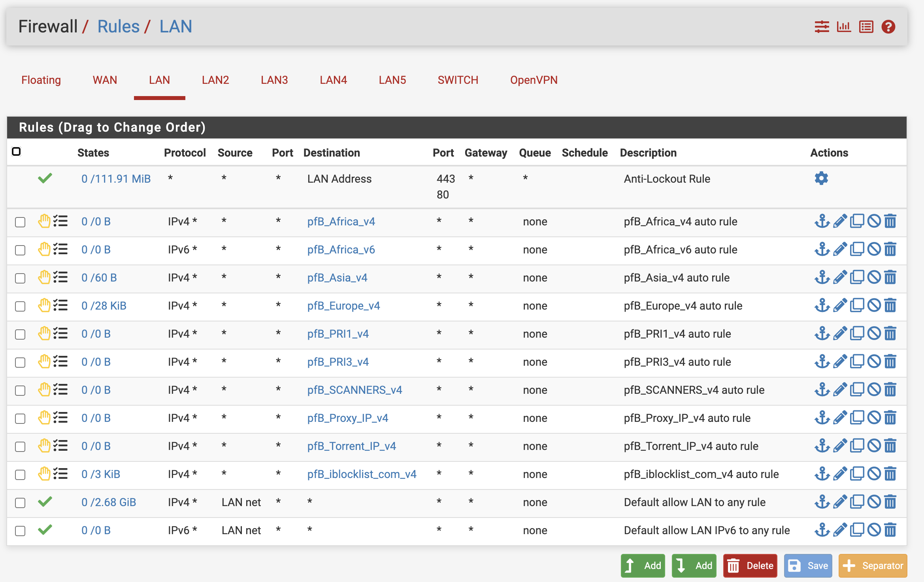Switch to the SWITCH tab

tap(458, 80)
